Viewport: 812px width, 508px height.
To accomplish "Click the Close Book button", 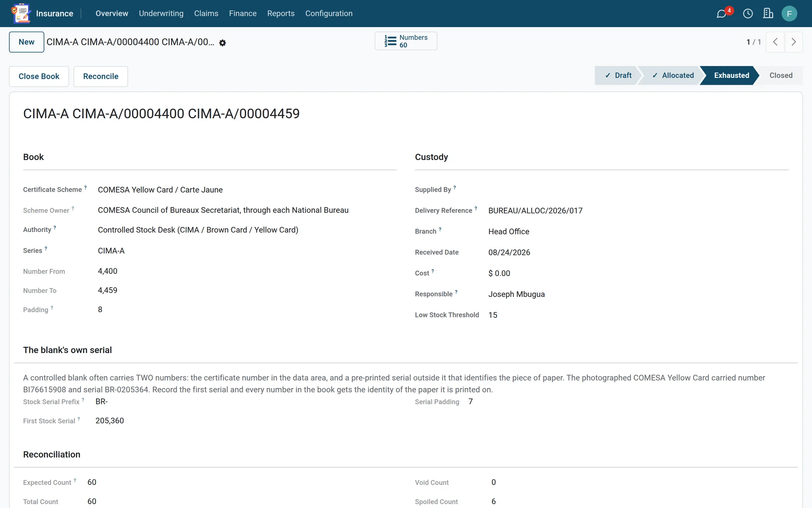I will [39, 76].
